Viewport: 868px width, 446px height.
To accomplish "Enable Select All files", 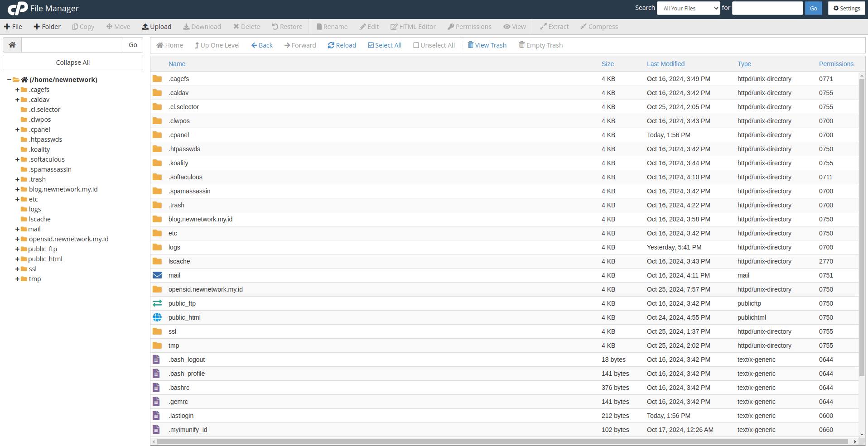I will (384, 45).
